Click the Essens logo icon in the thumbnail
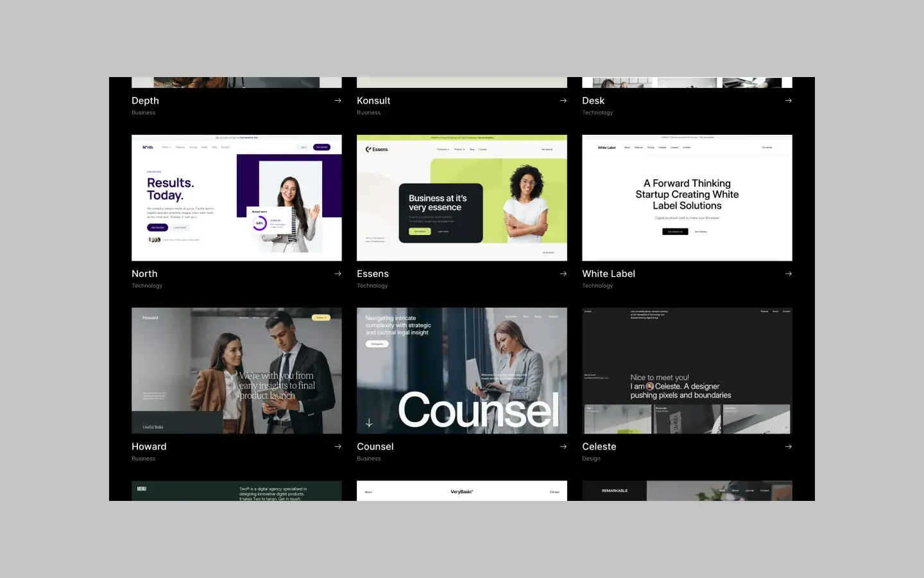 click(368, 149)
